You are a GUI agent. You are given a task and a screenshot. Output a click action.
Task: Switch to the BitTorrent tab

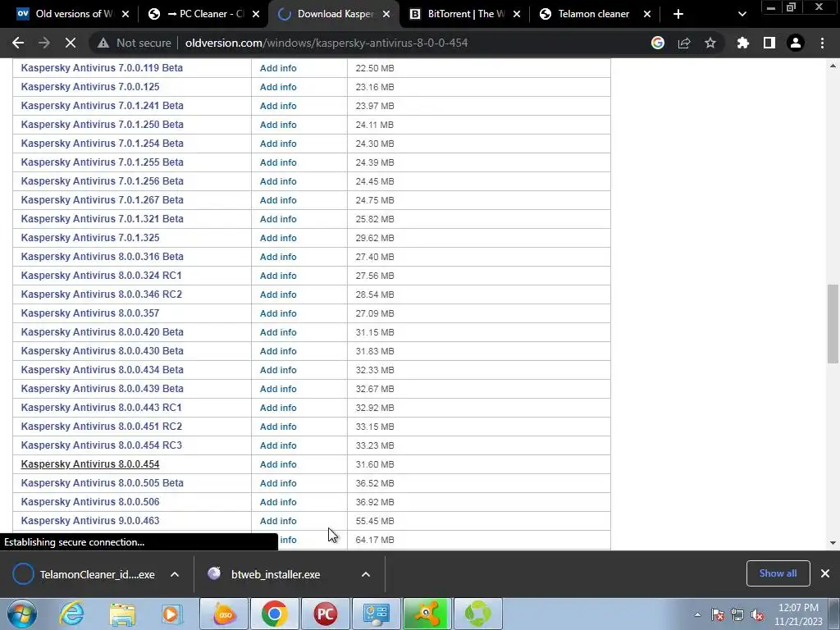463,14
